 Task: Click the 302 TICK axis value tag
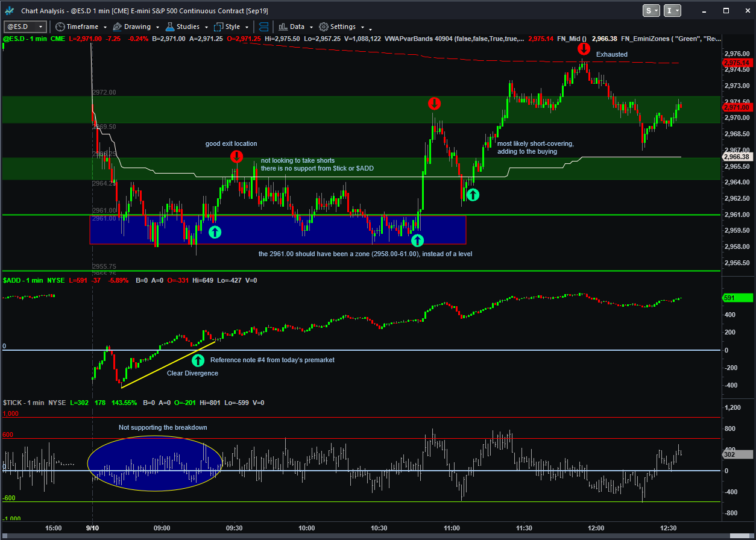737,454
